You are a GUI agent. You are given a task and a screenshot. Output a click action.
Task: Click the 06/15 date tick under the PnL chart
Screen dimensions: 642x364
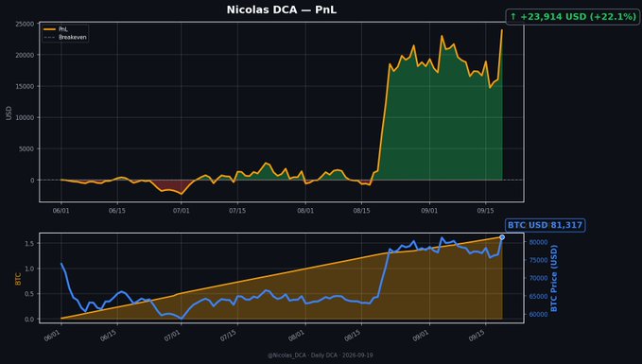click(x=117, y=211)
